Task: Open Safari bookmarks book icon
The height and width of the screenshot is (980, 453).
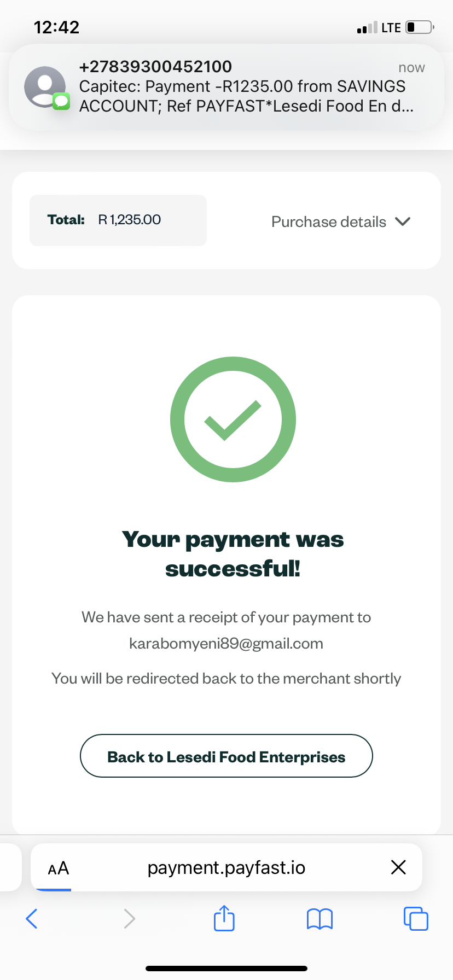Action: click(320, 919)
